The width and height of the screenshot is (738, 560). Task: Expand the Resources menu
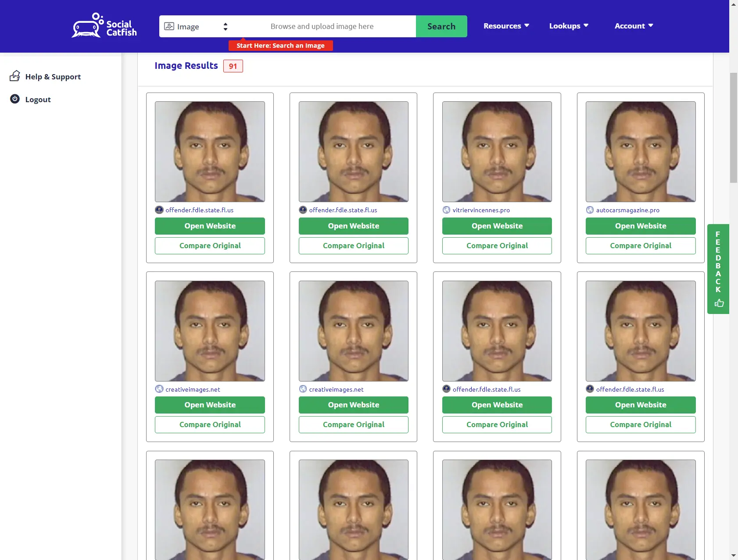506,26
